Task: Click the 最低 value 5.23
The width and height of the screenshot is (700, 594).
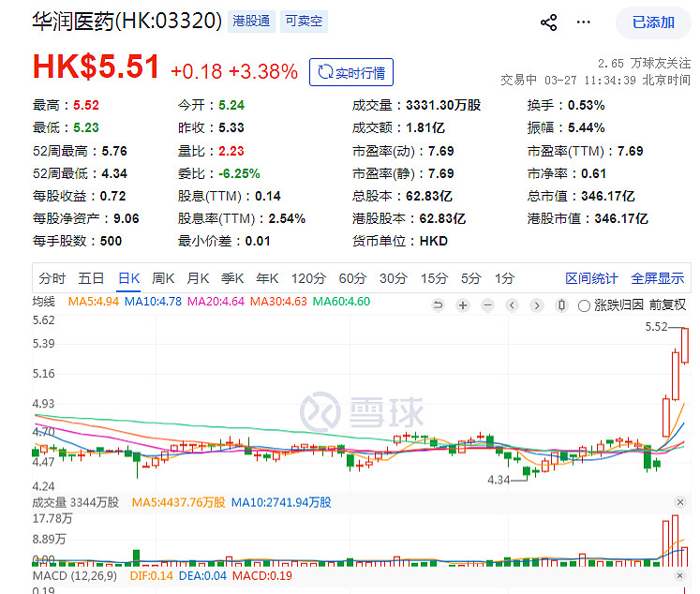Action: point(85,127)
